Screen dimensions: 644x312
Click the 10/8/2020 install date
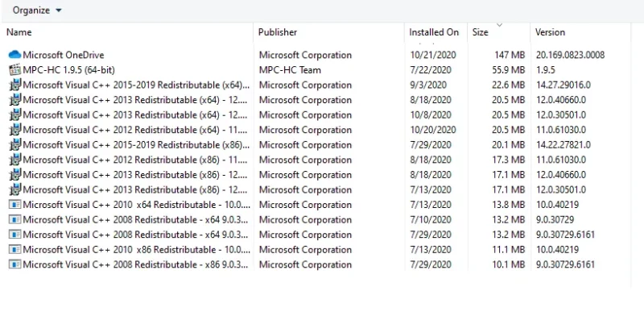tap(431, 114)
